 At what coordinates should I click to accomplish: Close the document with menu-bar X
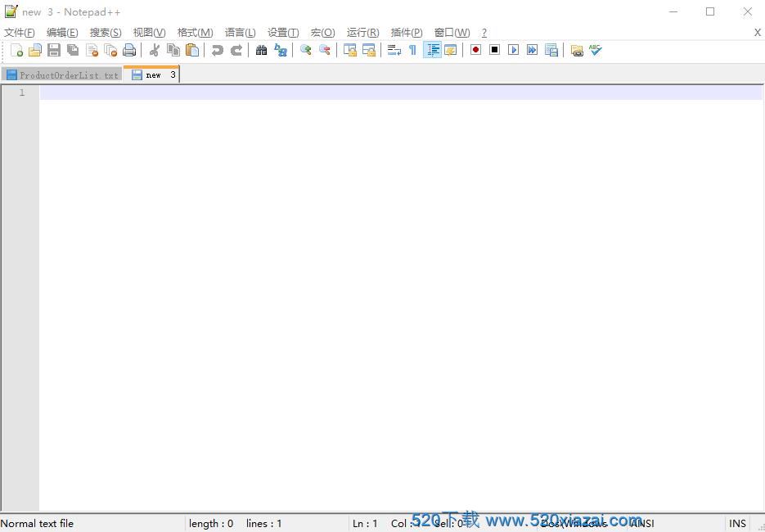click(757, 33)
